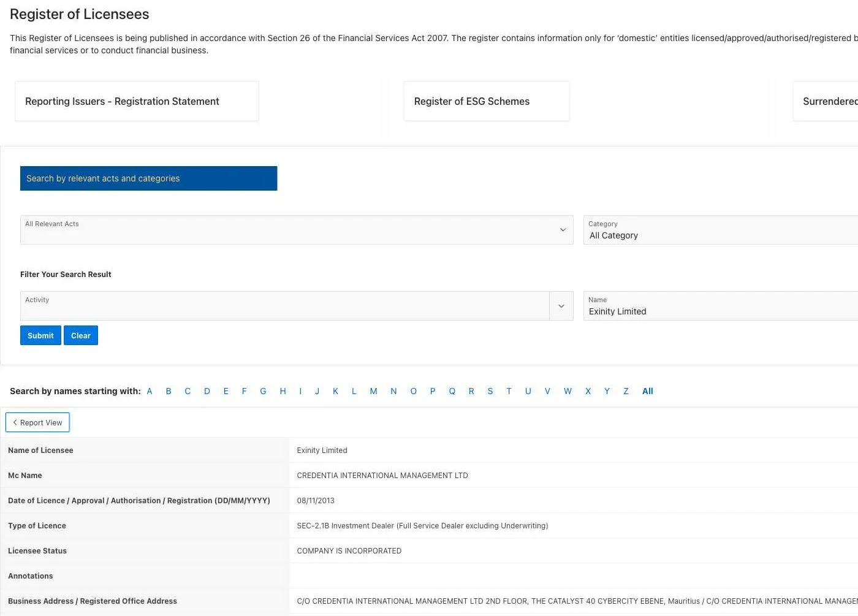Select the 'Search by relevant acts and categories' tab
The height and width of the screenshot is (616, 858).
tap(148, 178)
